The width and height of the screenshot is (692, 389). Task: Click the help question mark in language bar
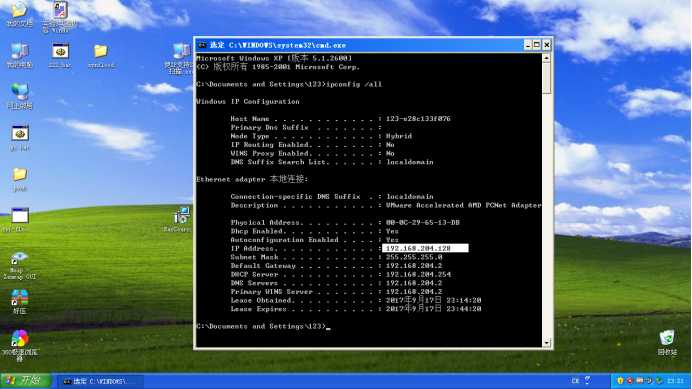[x=588, y=380]
